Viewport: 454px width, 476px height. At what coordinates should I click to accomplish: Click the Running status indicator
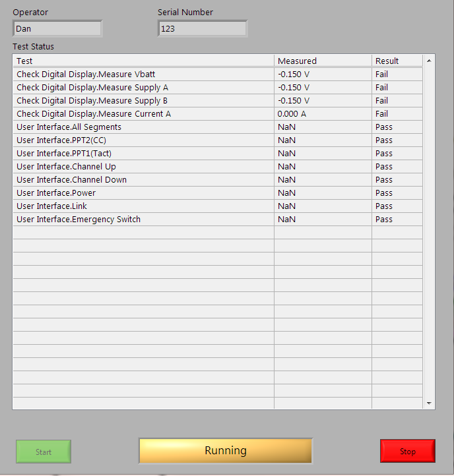(x=226, y=451)
